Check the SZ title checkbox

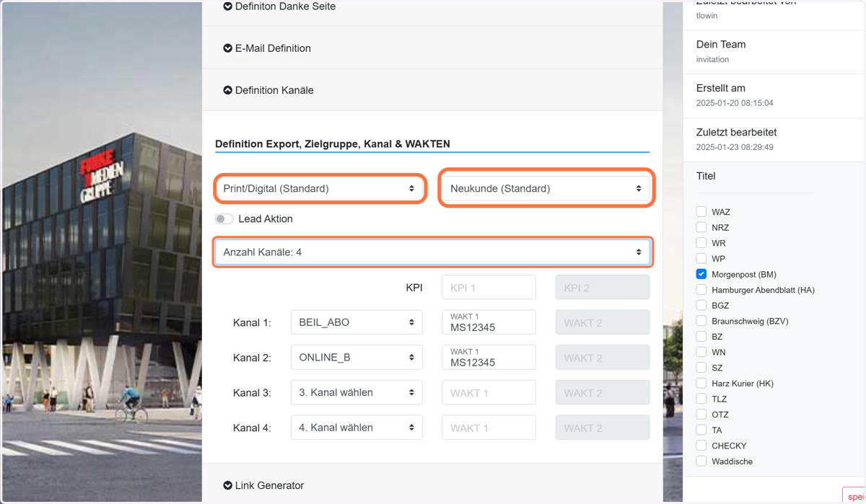pyautogui.click(x=701, y=368)
